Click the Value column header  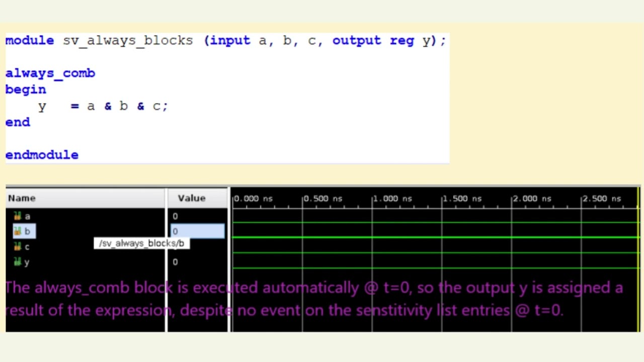(x=197, y=198)
